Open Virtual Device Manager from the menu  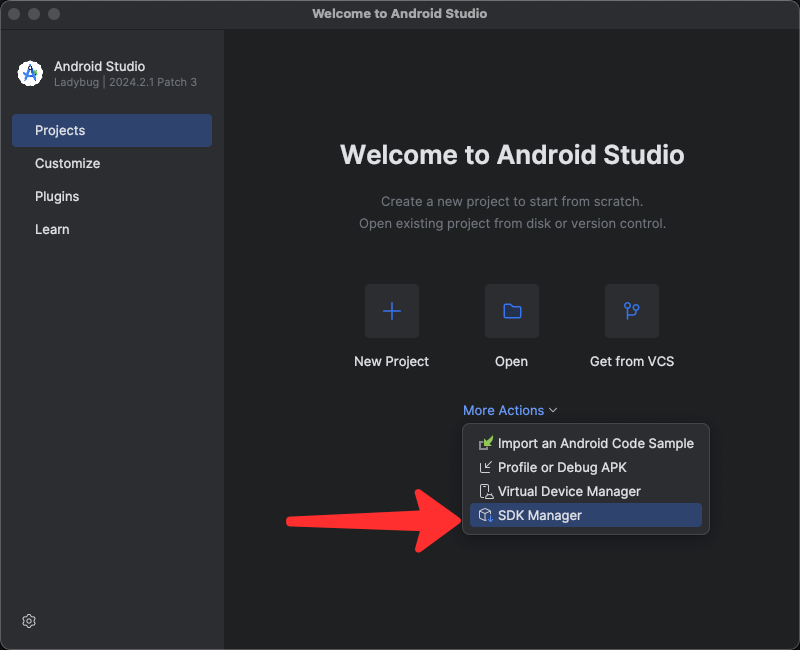pos(586,491)
